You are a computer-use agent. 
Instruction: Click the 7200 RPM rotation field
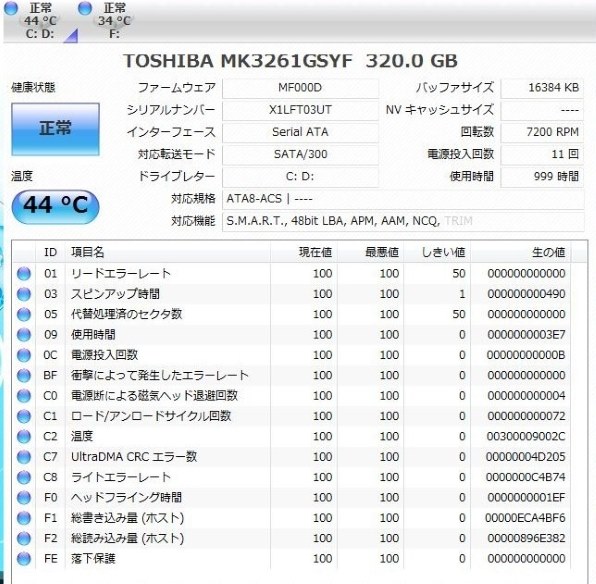pos(542,132)
